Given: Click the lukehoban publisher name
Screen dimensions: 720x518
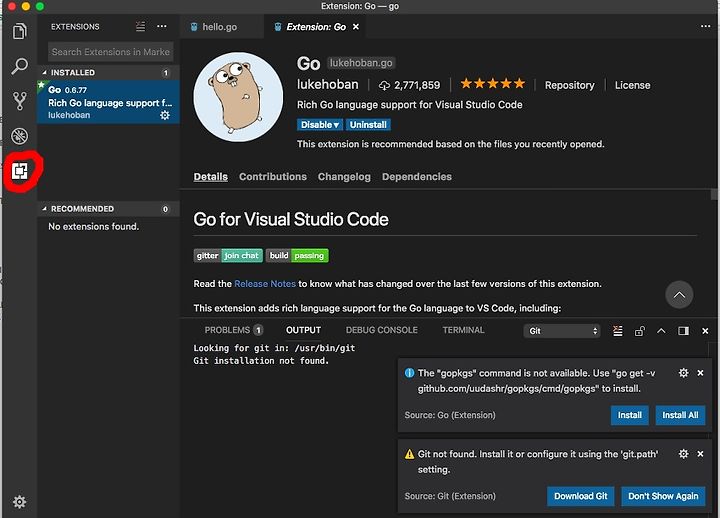Looking at the screenshot, I should point(327,84).
